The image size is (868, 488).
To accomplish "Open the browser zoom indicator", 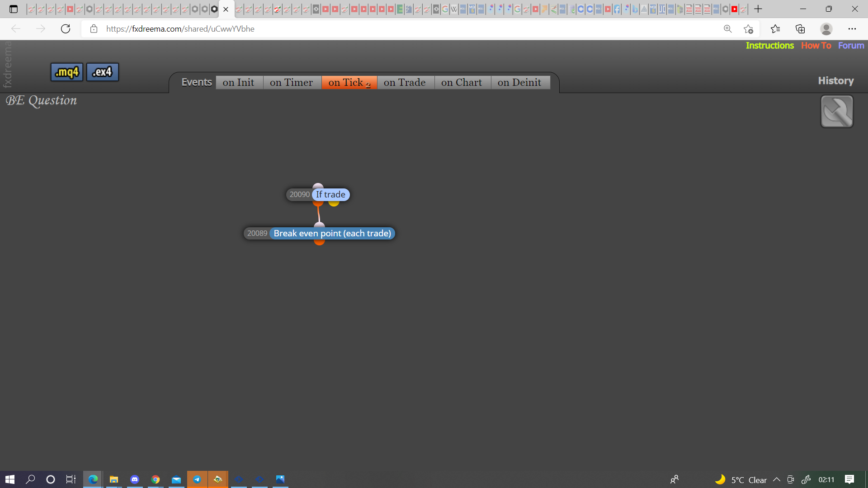I will [x=727, y=29].
